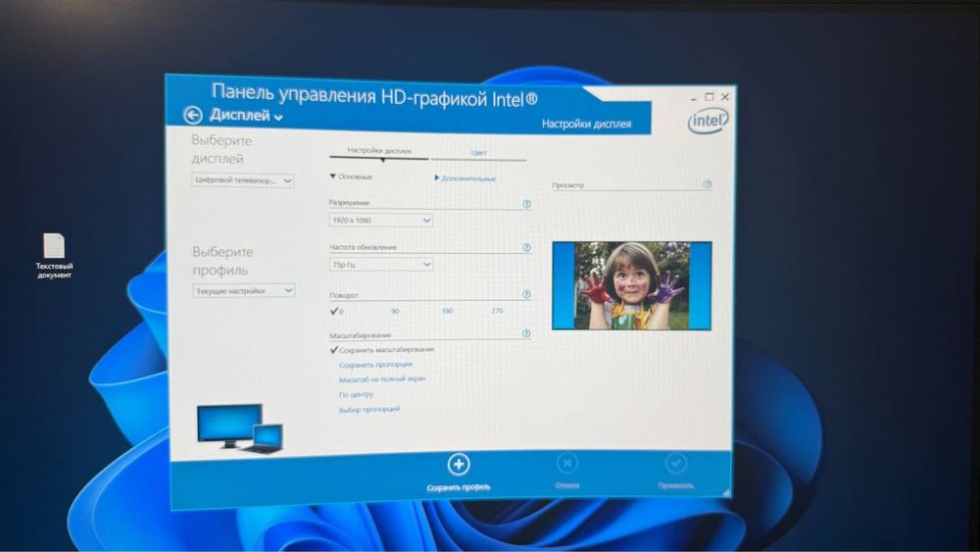Switch to the Цвет tab
Viewport: 980px width, 552px height.
pyautogui.click(x=479, y=153)
